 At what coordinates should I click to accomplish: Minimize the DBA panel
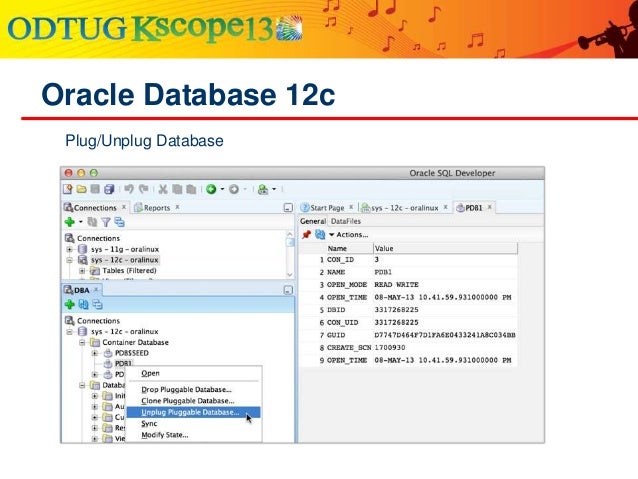(288, 290)
